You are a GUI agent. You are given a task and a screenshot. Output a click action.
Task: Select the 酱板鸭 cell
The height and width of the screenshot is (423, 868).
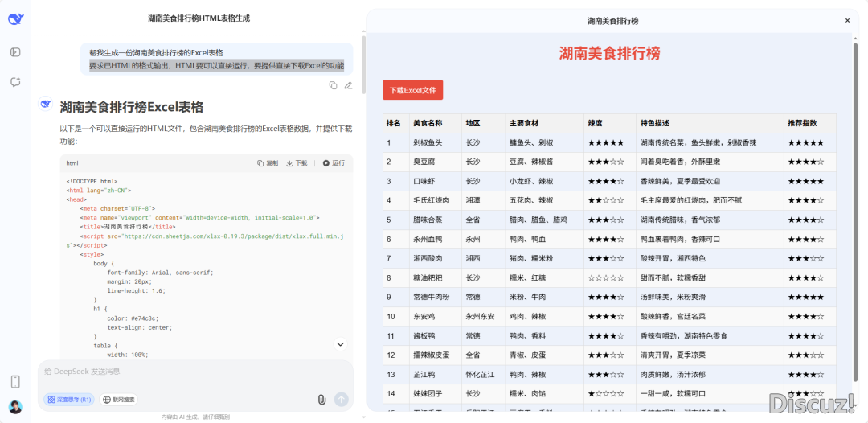pos(435,336)
